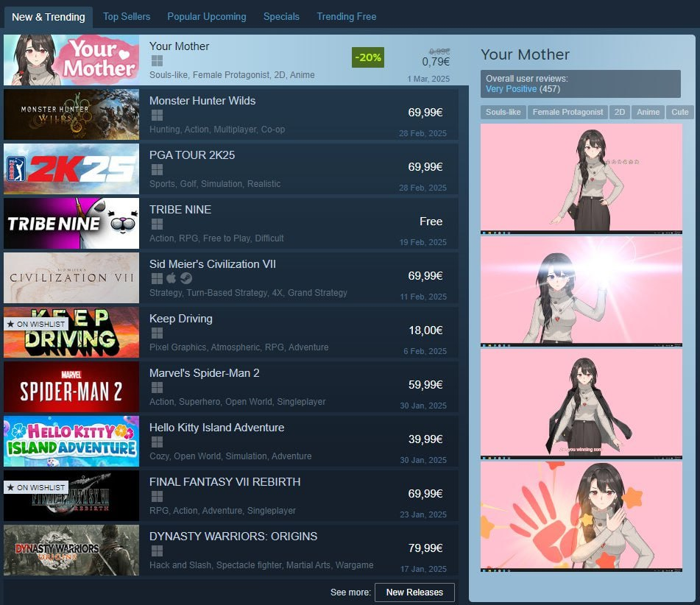This screenshot has height=605, width=700.
Task: Click the Souls-like tag in preview panel
Action: click(503, 112)
